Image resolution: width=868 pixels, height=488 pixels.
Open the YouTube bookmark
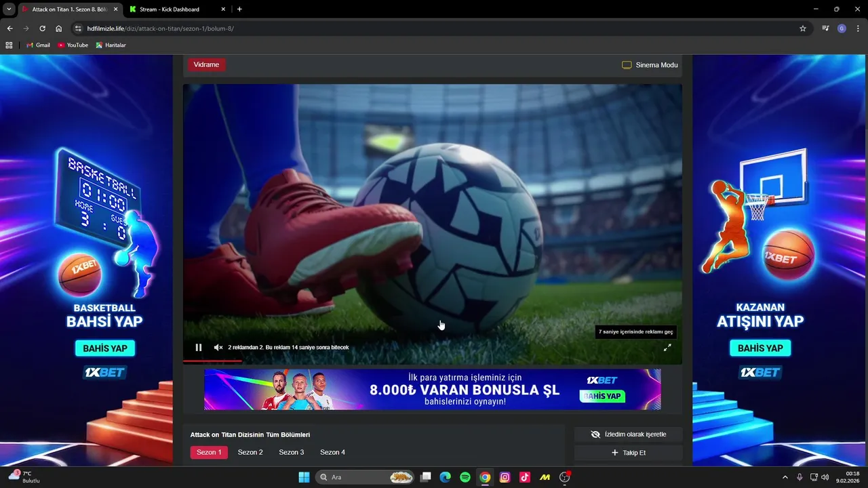[73, 45]
